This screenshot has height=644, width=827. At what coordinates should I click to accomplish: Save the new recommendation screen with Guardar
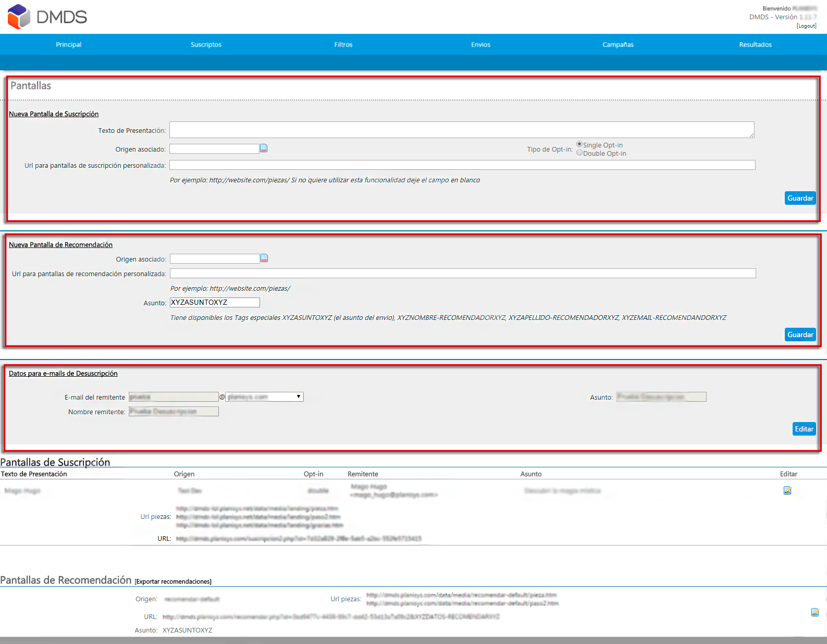(800, 335)
